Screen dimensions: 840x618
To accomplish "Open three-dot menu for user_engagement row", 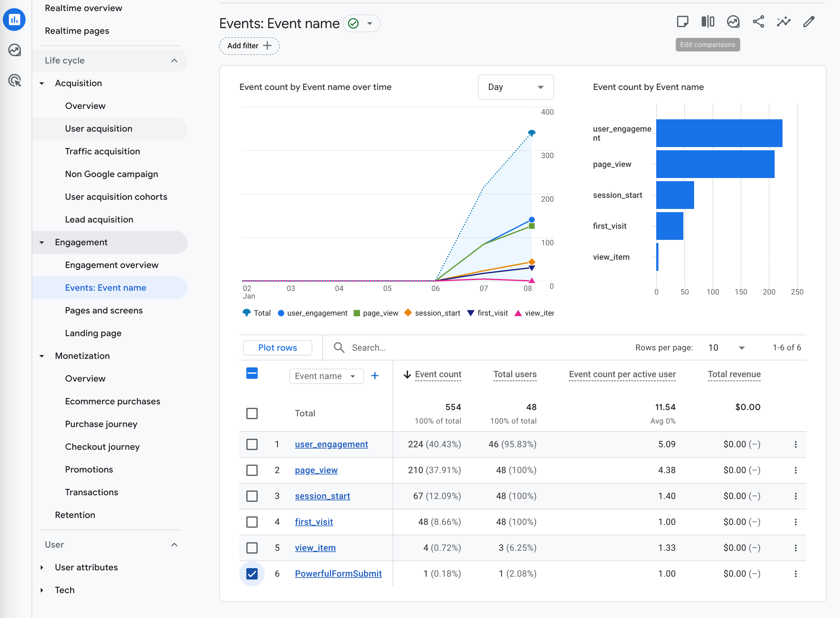I will pos(795,444).
